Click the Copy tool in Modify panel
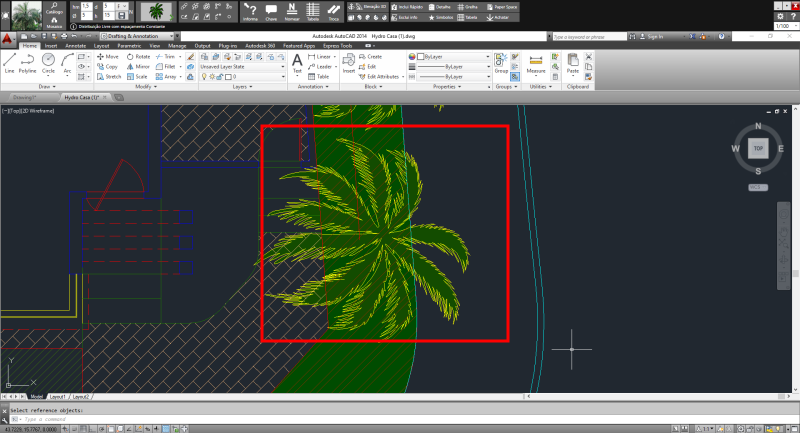 108,67
